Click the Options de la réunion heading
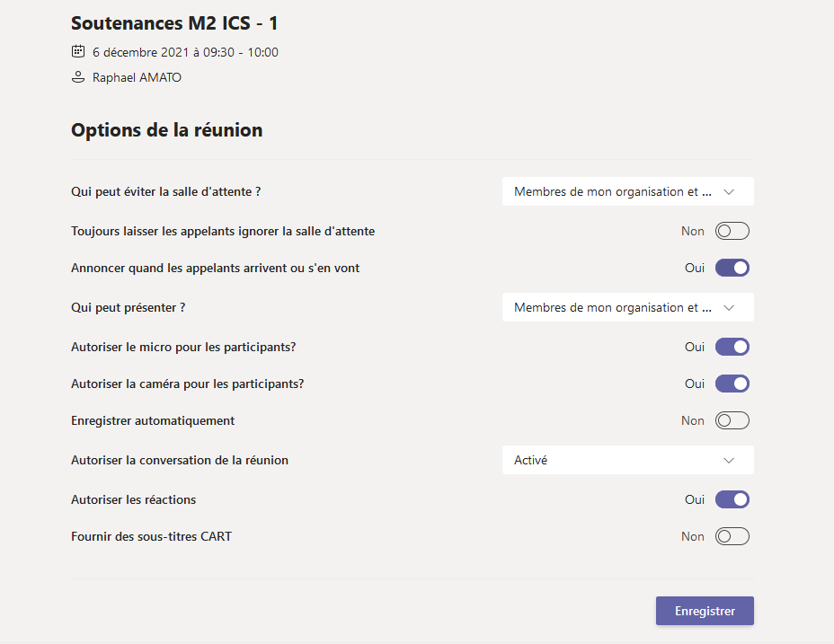Image resolution: width=834 pixels, height=644 pixels. click(x=166, y=129)
